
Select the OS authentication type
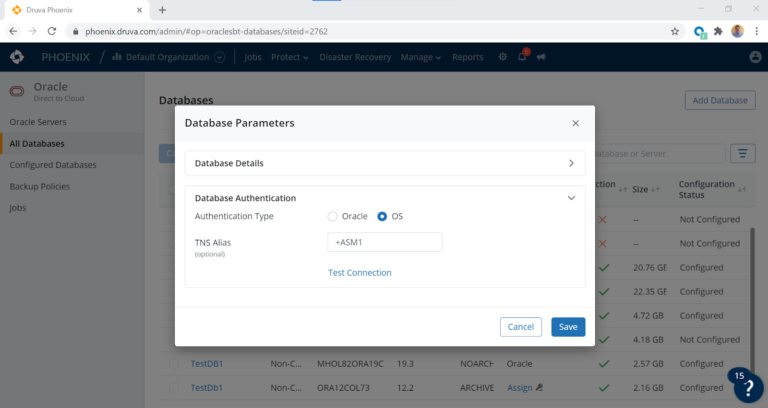[382, 216]
